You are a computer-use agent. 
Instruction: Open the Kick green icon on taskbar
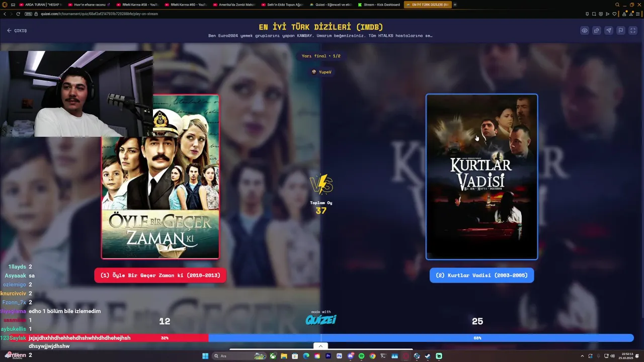(x=439, y=356)
